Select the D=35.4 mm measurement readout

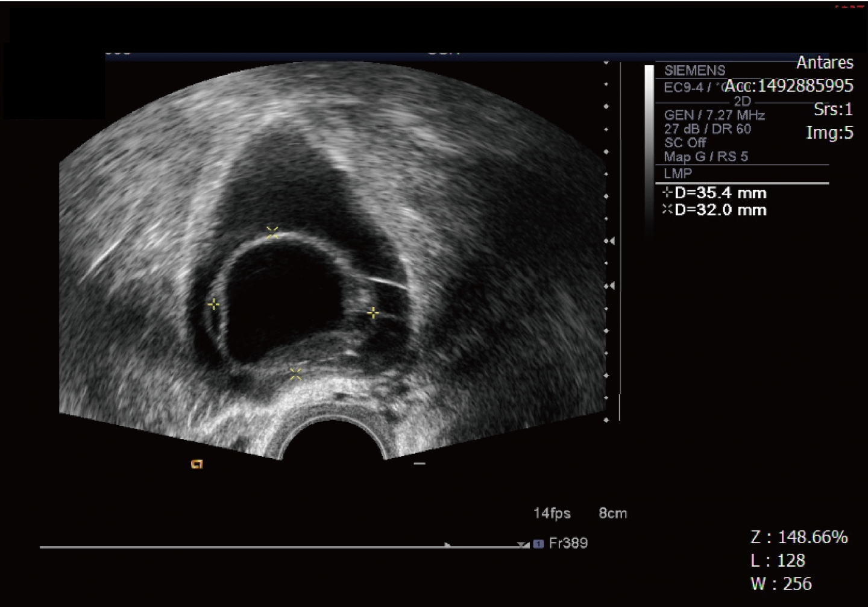coord(715,193)
